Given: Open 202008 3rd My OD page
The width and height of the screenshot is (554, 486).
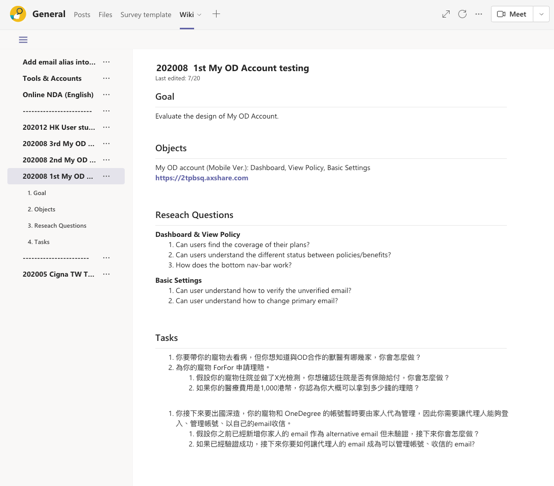Looking at the screenshot, I should [x=58, y=144].
